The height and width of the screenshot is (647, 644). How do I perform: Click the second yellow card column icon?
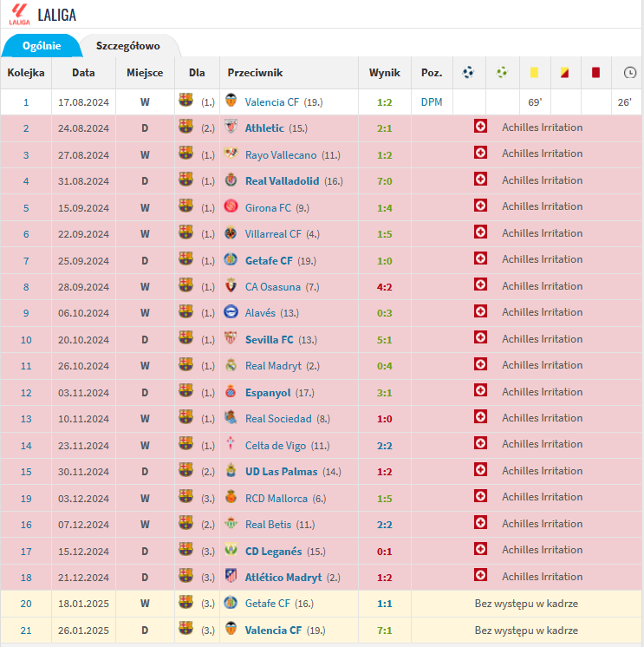click(x=565, y=73)
